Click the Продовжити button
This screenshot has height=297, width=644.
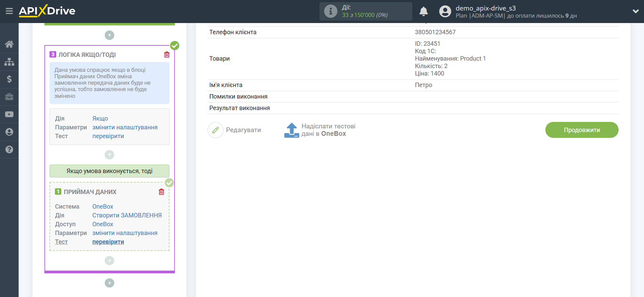[582, 130]
